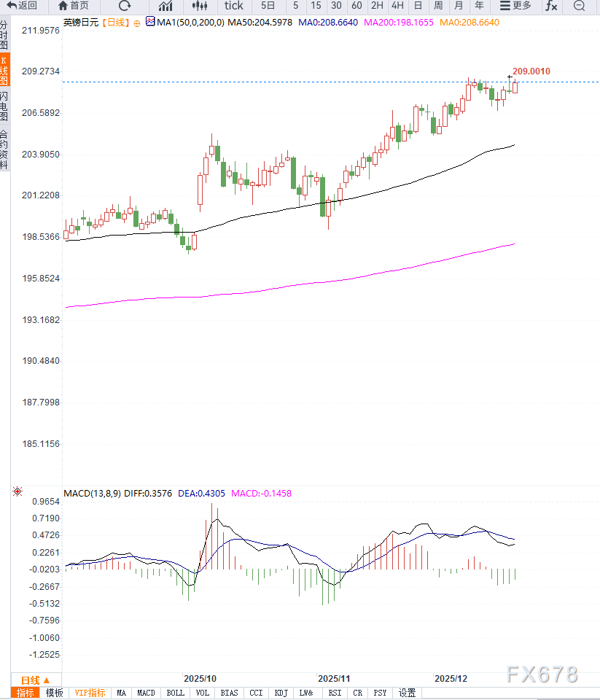Click the zoom out magnifier icon
The height and width of the screenshot is (700, 600).
point(580,6)
